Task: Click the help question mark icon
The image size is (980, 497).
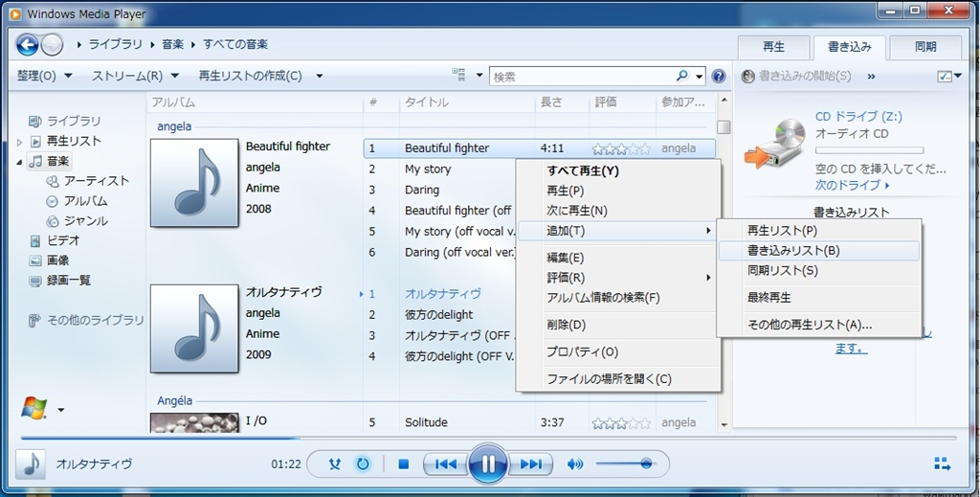Action: tap(719, 77)
